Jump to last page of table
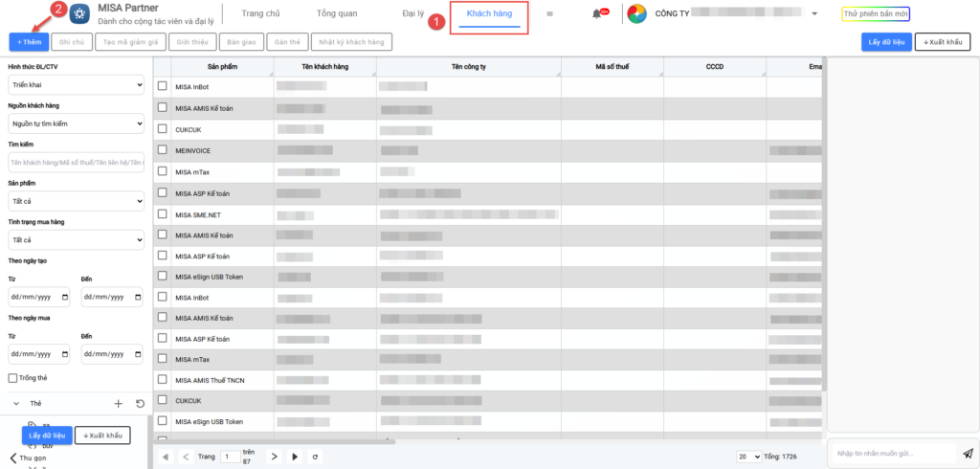 point(295,458)
